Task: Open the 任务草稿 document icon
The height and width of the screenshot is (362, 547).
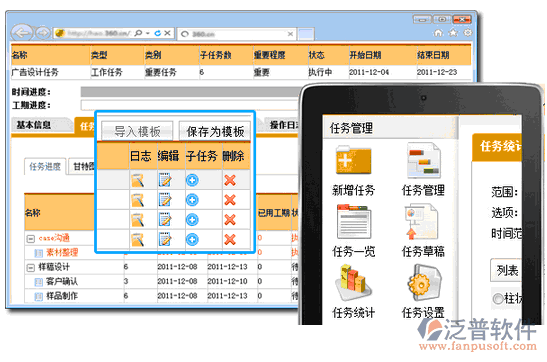Action: [x=421, y=222]
